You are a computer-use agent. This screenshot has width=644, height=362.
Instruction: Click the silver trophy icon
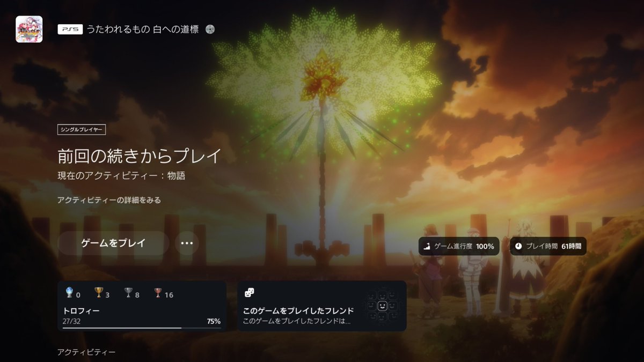(128, 293)
